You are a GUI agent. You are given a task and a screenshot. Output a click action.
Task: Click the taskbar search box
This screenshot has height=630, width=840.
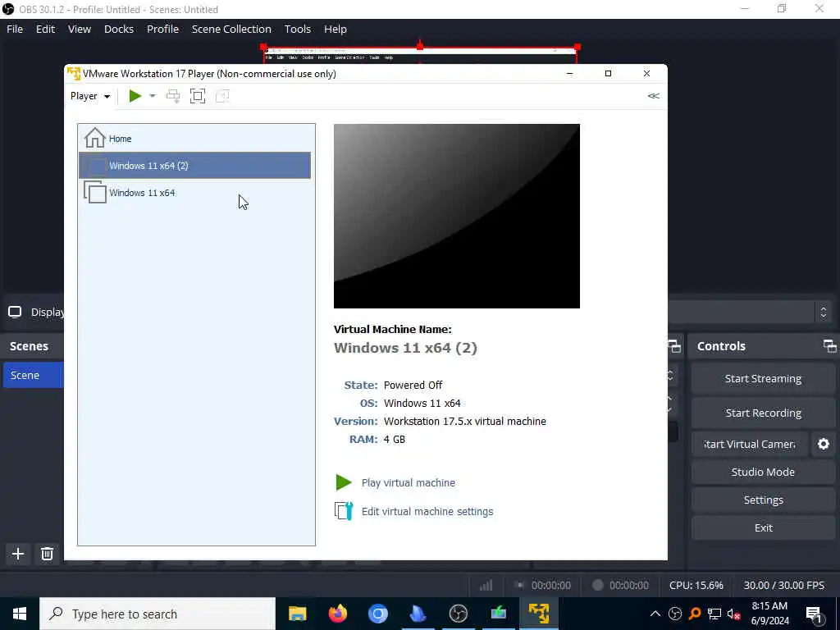click(157, 614)
